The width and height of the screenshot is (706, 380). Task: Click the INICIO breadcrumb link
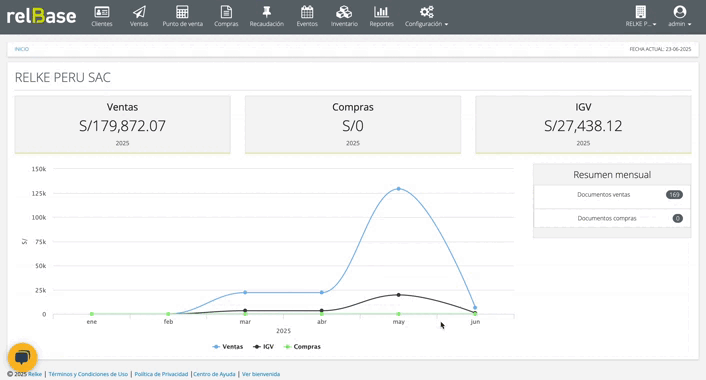pyautogui.click(x=22, y=49)
